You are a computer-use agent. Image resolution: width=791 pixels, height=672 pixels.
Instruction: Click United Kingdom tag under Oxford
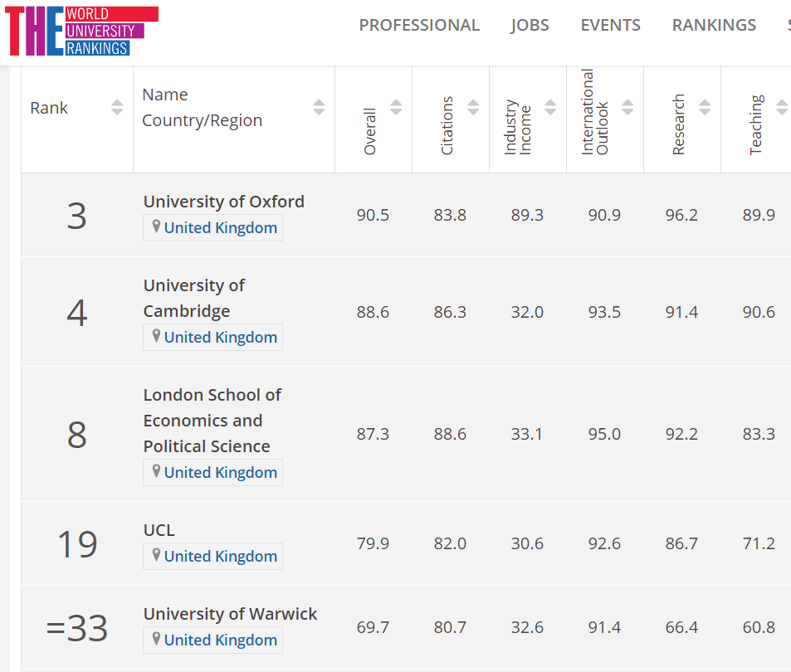(x=220, y=227)
